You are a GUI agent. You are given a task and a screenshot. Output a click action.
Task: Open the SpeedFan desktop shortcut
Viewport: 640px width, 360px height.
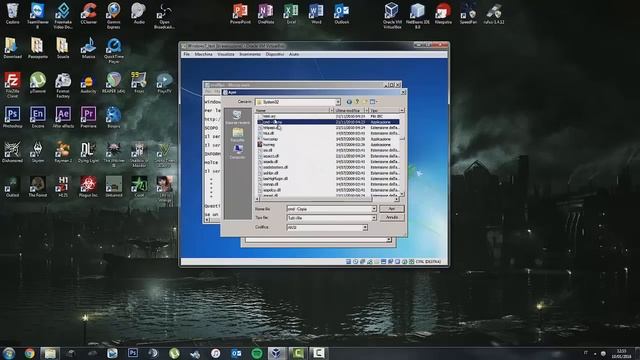click(x=468, y=14)
